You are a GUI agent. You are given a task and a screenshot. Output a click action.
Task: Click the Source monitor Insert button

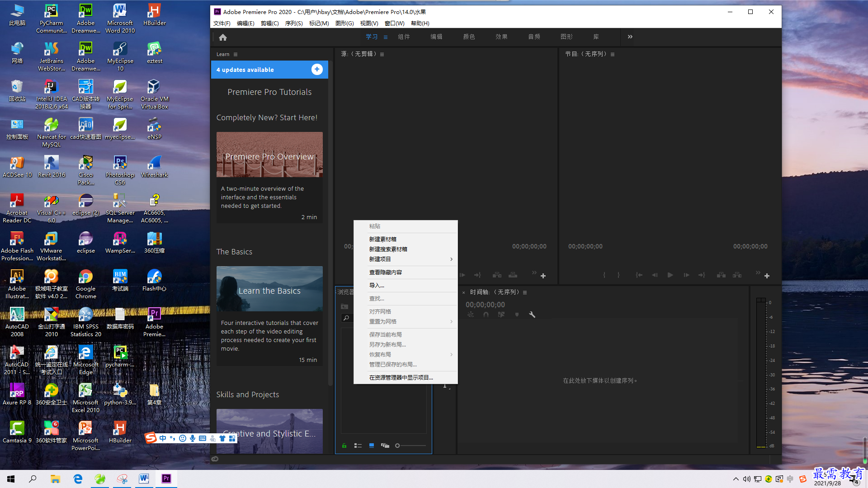(497, 275)
